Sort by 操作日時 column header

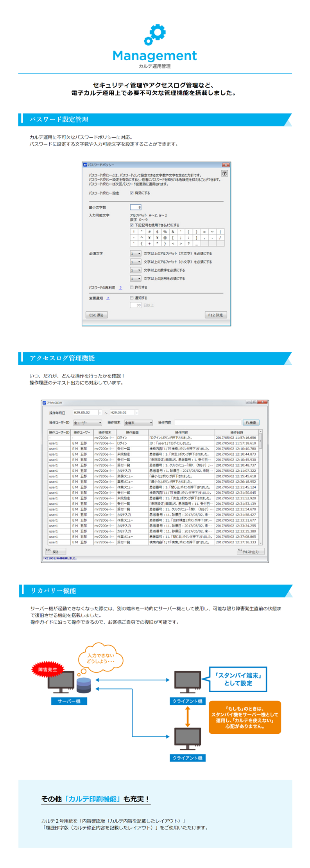click(237, 433)
